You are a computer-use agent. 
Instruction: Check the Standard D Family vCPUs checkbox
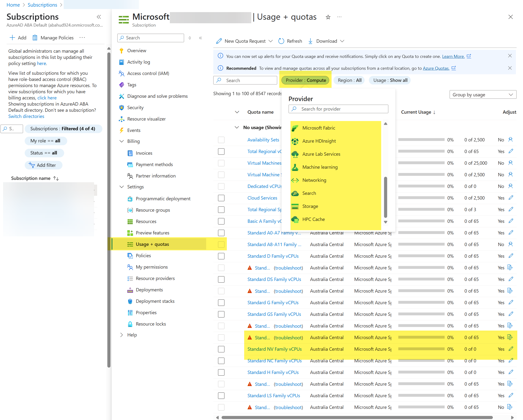pyautogui.click(x=221, y=256)
